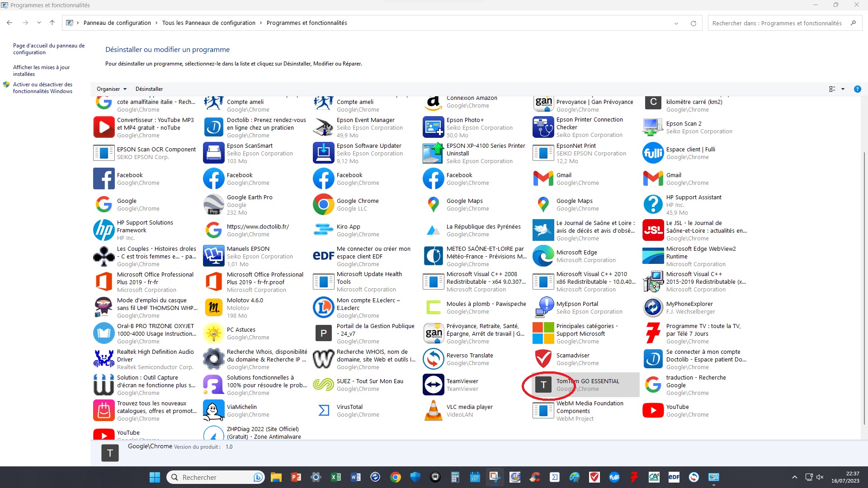The image size is (868, 488).
Task: Click the muted volume tray icon
Action: (x=820, y=477)
